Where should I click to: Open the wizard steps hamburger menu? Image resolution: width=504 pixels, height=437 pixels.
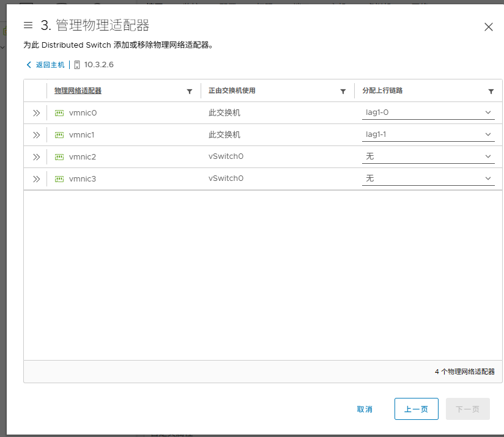tap(28, 25)
